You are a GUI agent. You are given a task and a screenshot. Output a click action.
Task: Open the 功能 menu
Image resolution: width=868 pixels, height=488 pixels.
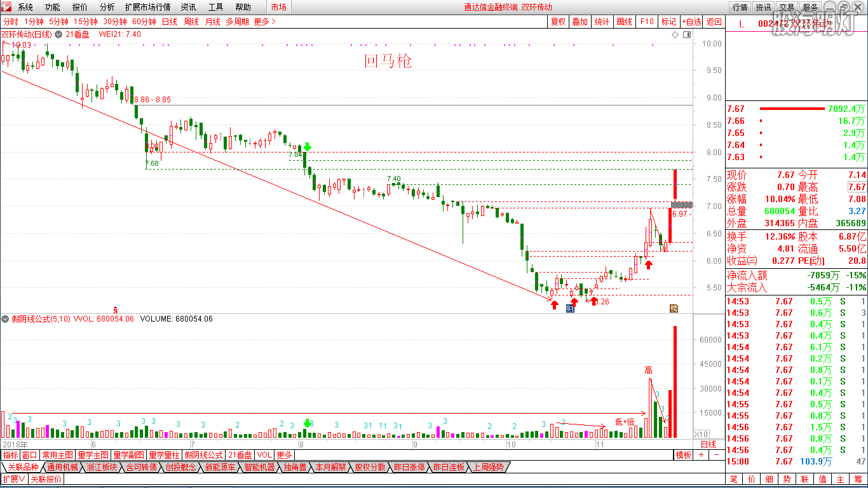[53, 8]
